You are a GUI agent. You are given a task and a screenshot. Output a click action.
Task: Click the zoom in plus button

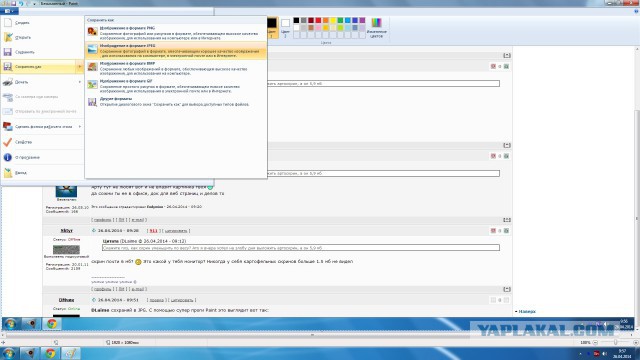(x=636, y=342)
